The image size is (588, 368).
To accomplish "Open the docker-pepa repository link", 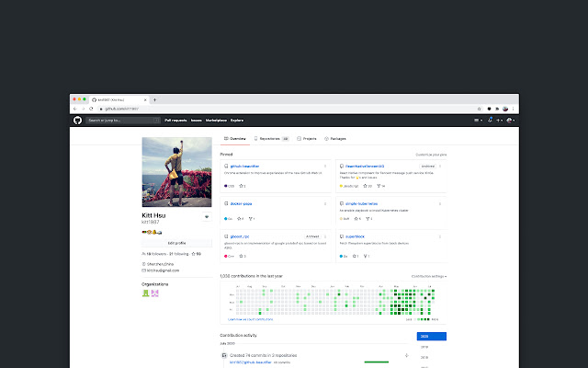I will [x=241, y=204].
